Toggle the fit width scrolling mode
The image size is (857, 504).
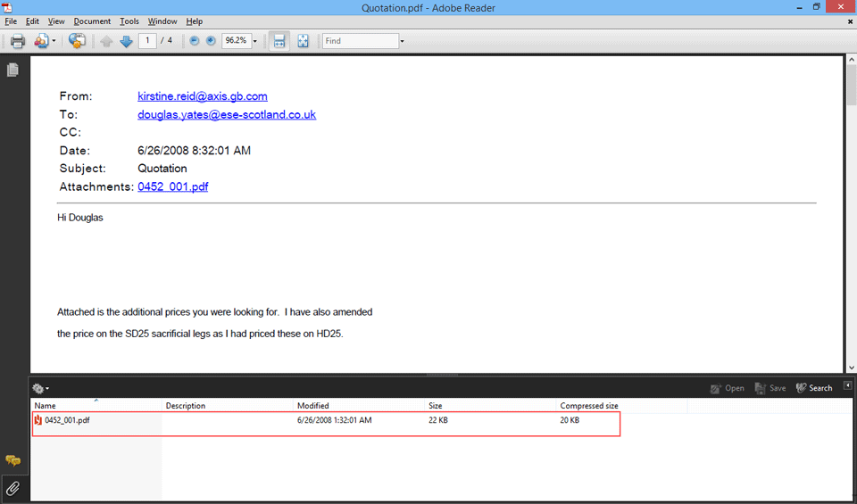279,41
